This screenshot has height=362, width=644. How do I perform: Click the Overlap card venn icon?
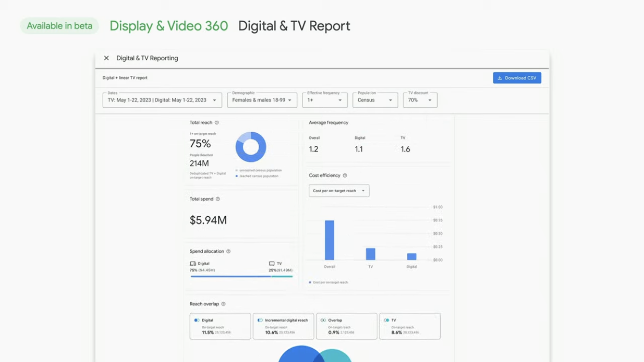323,320
